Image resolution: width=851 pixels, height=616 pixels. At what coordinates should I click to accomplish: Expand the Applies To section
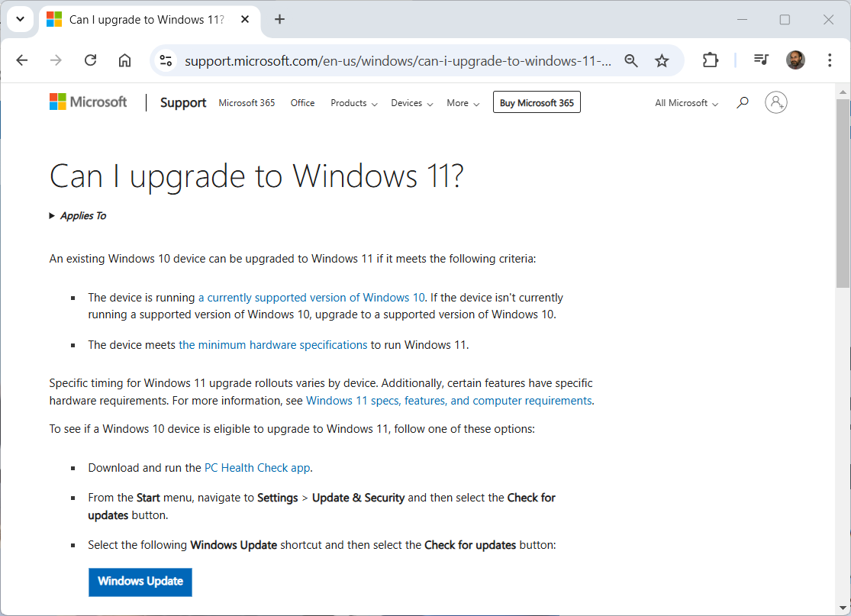click(77, 216)
